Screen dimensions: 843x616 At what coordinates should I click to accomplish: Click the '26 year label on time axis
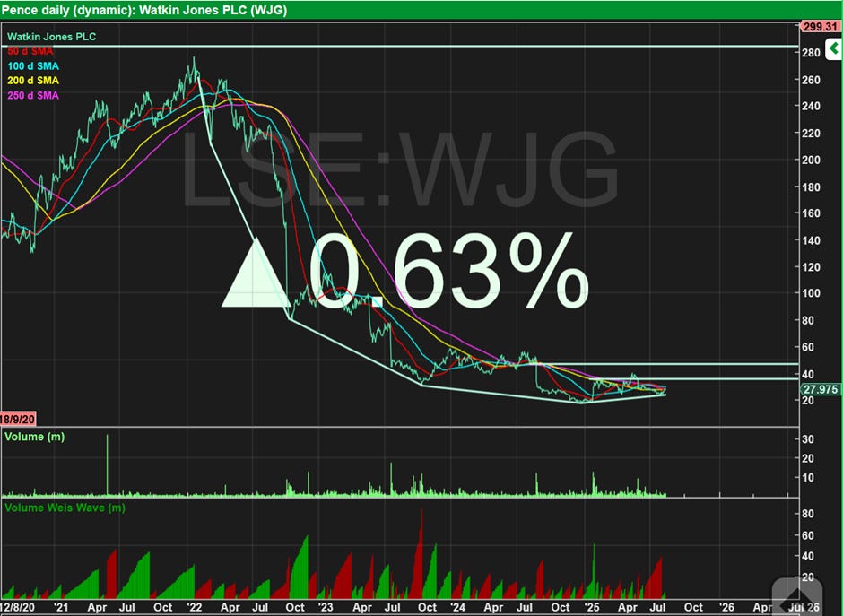726,607
